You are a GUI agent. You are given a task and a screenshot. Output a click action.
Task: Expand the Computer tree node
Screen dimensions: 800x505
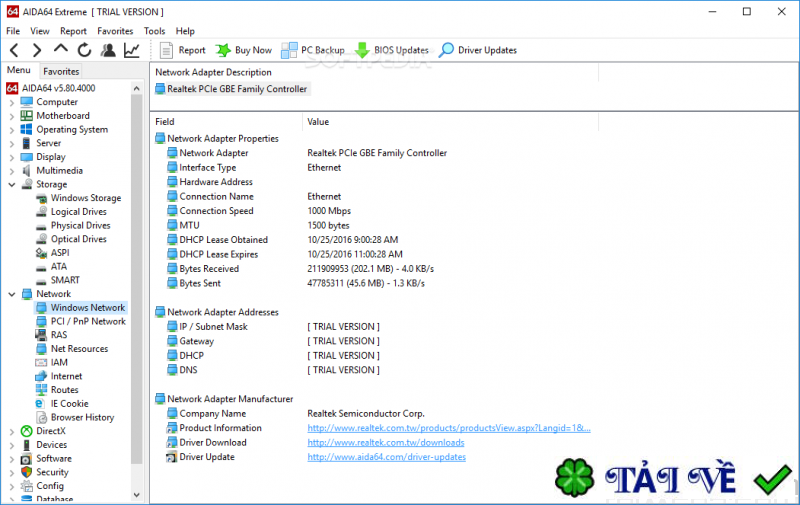coord(12,103)
